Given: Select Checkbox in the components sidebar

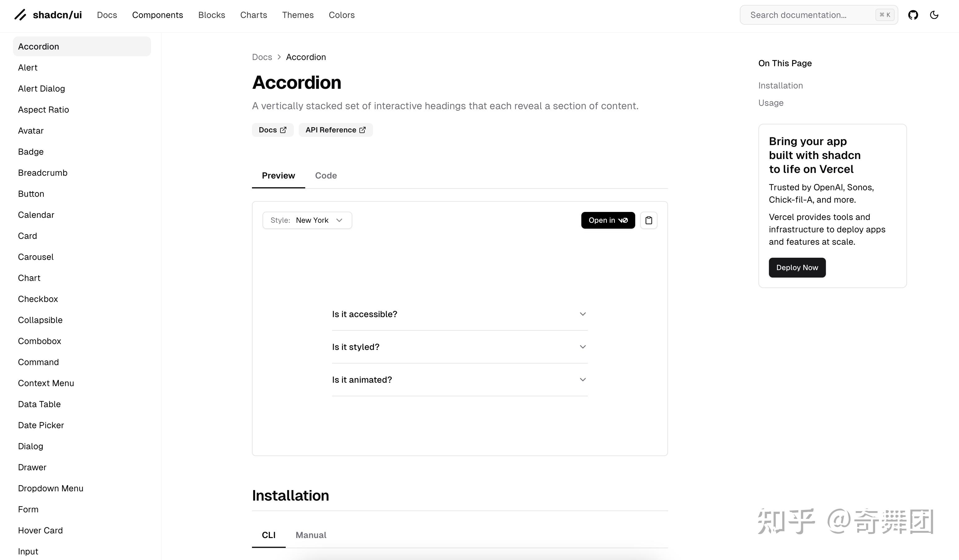Looking at the screenshot, I should [38, 299].
